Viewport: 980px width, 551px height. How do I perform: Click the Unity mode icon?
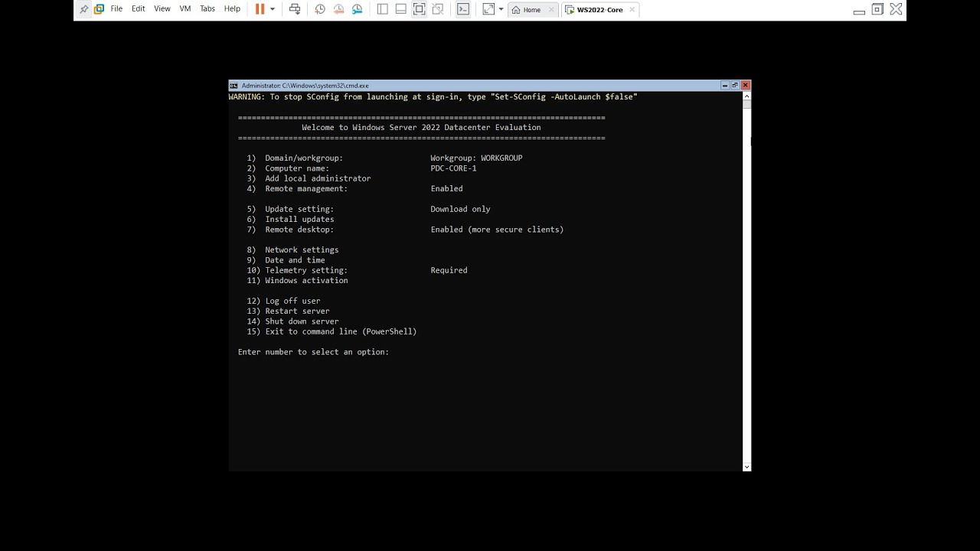(x=437, y=9)
